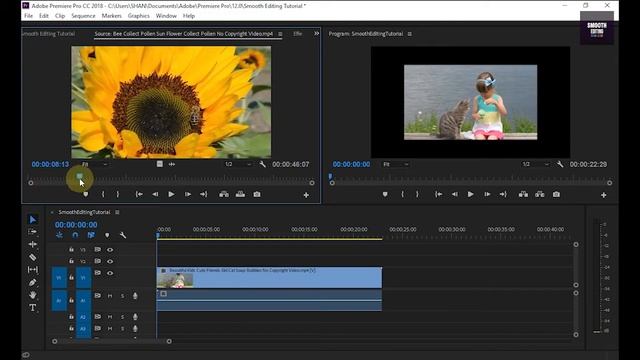The width and height of the screenshot is (640, 360).
Task: Show hidden panel tabs double chevron
Action: (x=316, y=33)
